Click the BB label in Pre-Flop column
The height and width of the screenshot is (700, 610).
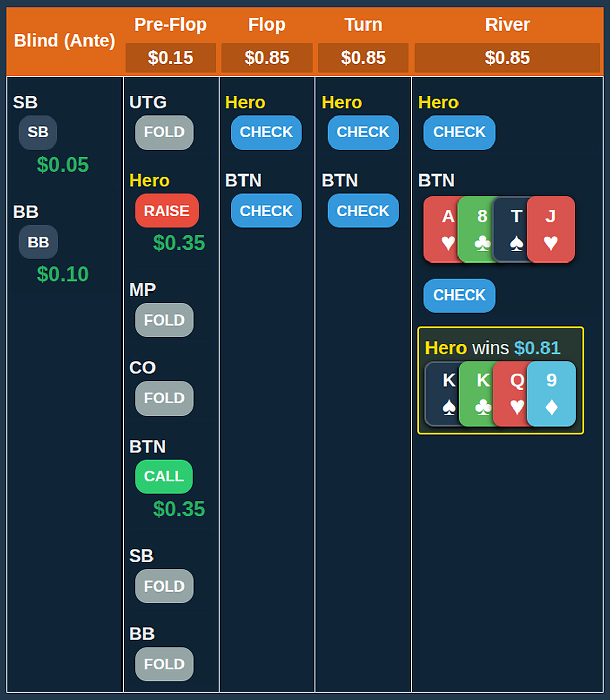[142, 634]
